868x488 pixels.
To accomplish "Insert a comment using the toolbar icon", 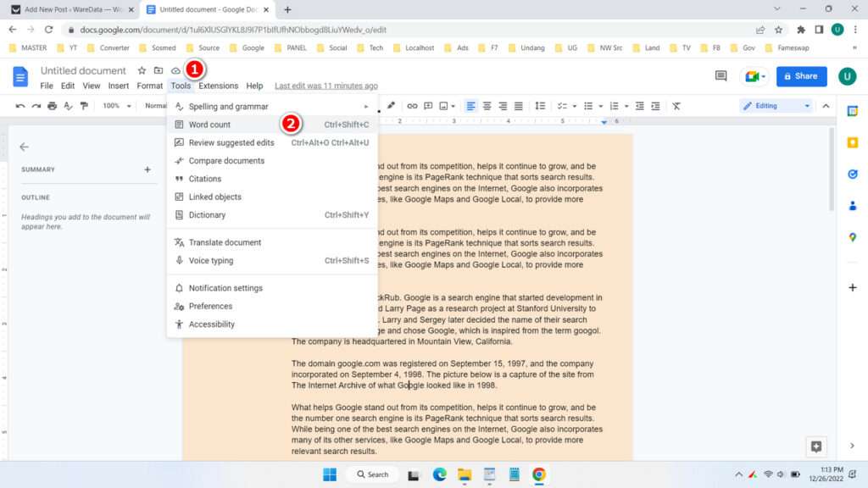I will point(427,106).
